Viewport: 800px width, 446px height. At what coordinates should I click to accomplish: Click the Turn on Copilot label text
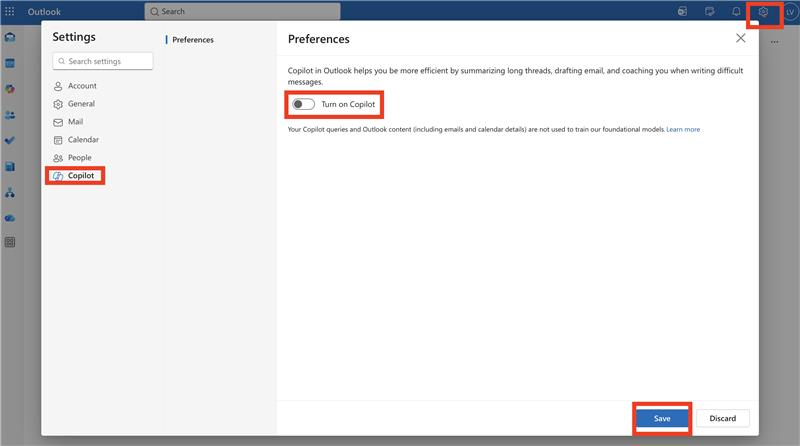pos(348,104)
